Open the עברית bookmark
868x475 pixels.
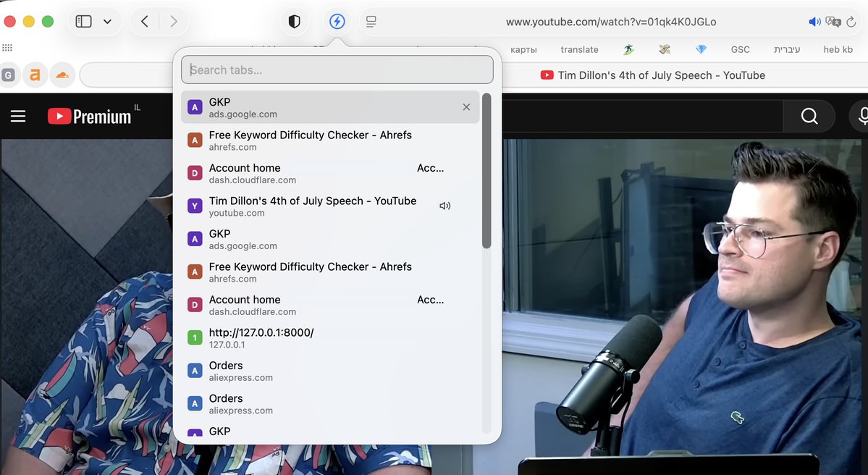click(787, 49)
